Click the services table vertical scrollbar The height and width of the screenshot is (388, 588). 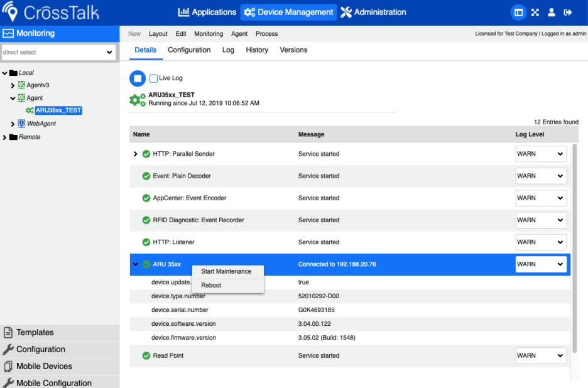(575, 247)
